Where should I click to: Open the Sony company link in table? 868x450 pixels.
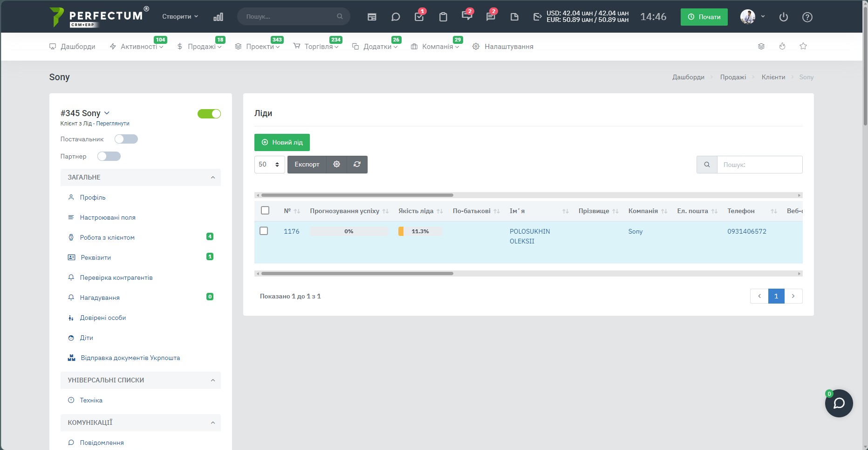point(636,231)
